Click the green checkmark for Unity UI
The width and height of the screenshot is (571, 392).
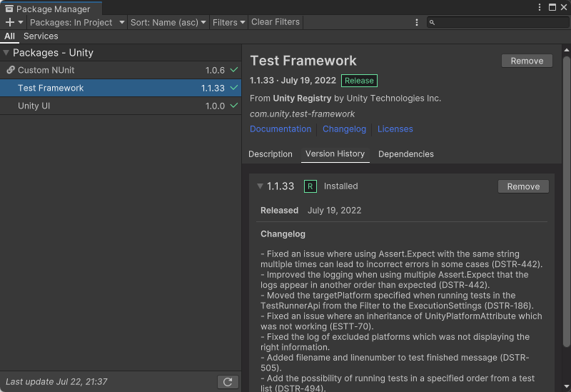[233, 106]
